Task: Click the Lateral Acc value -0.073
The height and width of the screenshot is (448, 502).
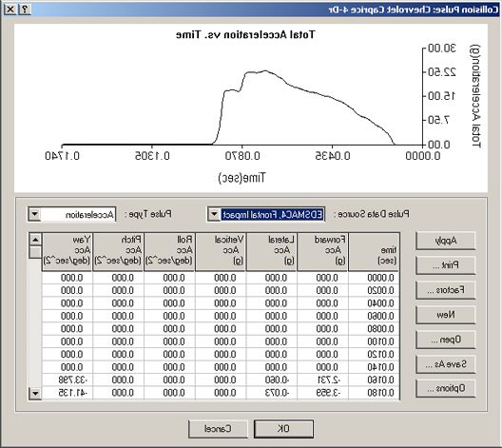Action: [x=272, y=393]
